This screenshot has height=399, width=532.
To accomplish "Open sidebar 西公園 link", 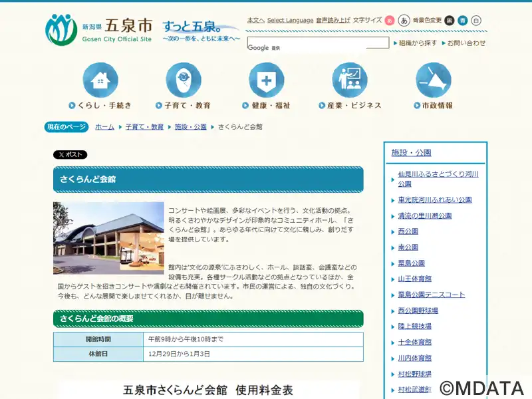I will [408, 231].
